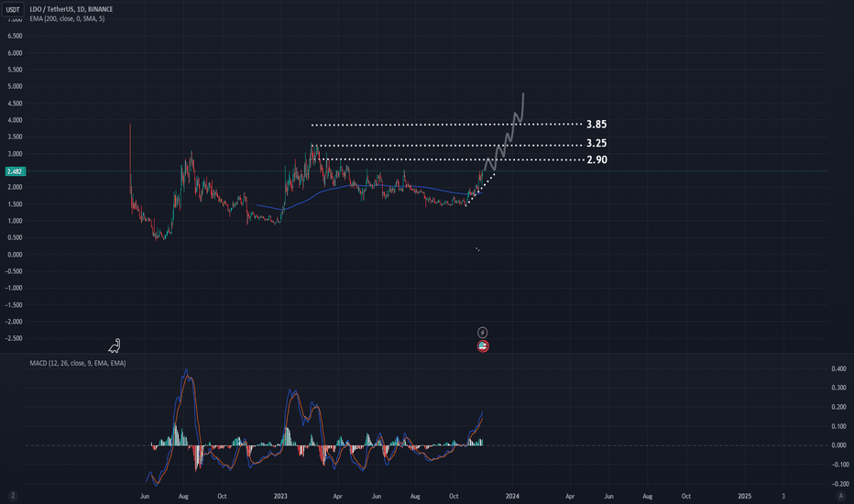Click the 2024 time axis label
The width and height of the screenshot is (854, 504).
tap(512, 497)
